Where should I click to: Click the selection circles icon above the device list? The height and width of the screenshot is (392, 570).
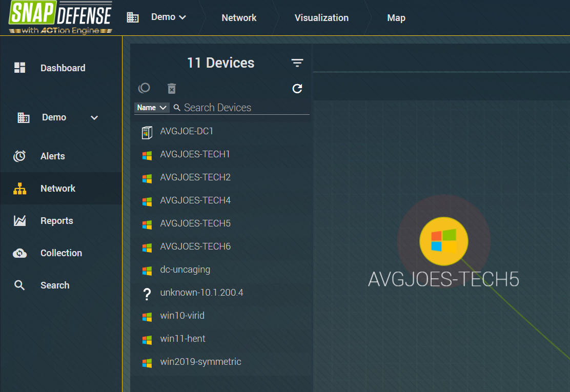pyautogui.click(x=144, y=88)
